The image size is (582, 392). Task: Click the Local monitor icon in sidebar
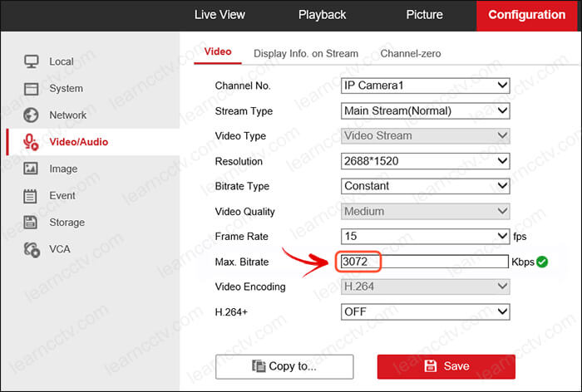[x=32, y=61]
